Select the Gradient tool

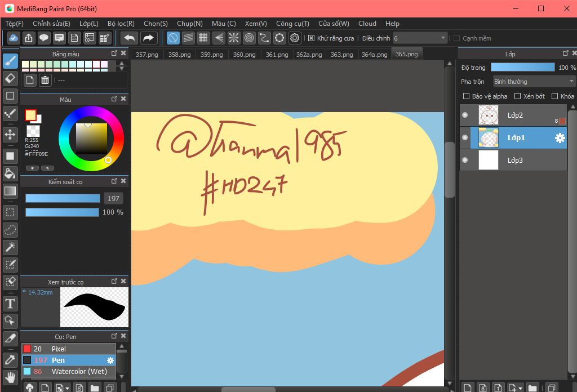[10, 191]
